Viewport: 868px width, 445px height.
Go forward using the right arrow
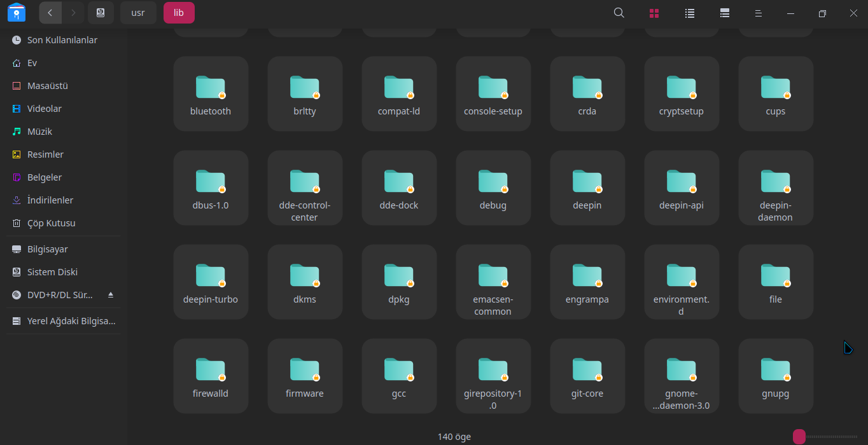(x=73, y=13)
